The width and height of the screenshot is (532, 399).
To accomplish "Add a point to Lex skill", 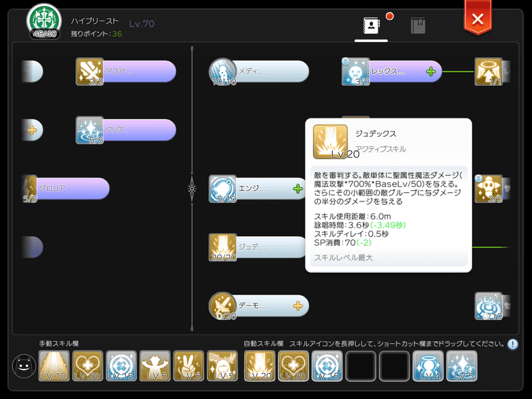I will (x=431, y=71).
